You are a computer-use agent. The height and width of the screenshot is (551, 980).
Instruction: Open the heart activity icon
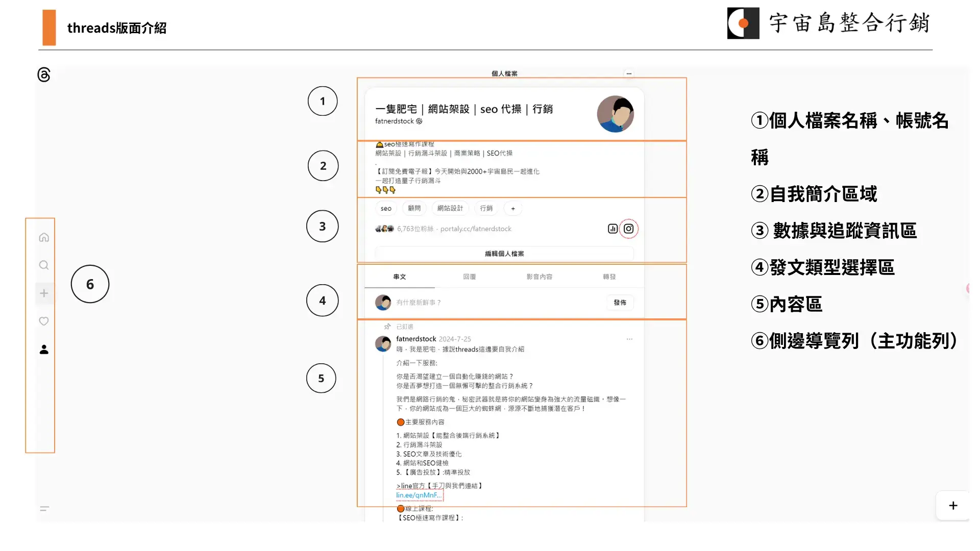(44, 321)
